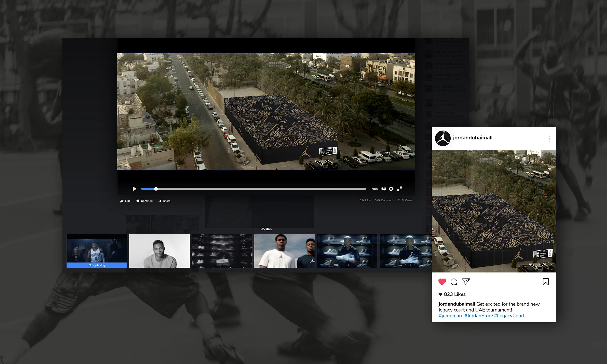Open video settings gear icon
The image size is (607, 364).
point(391,189)
